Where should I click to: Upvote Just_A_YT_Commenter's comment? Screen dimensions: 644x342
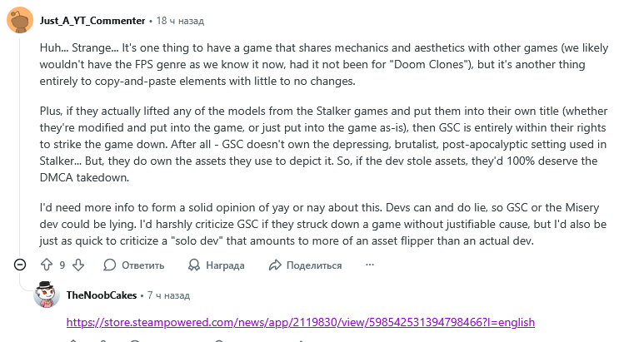[x=47, y=265]
